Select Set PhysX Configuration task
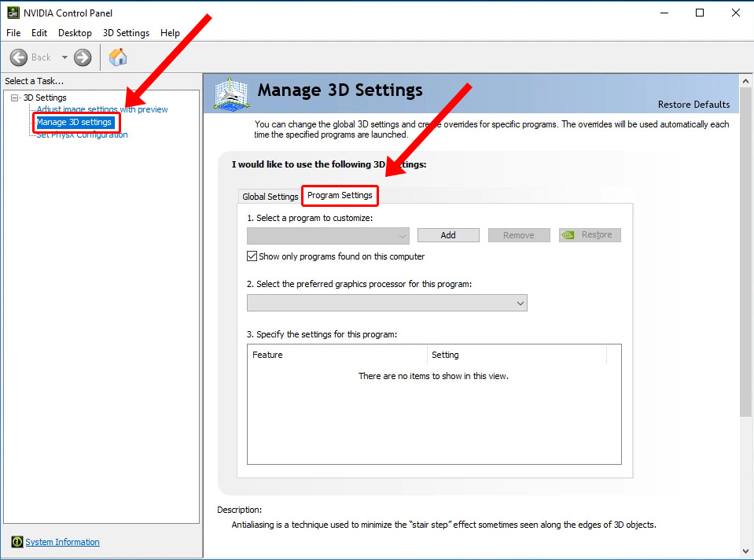Viewport: 754px width, 560px height. click(x=83, y=134)
